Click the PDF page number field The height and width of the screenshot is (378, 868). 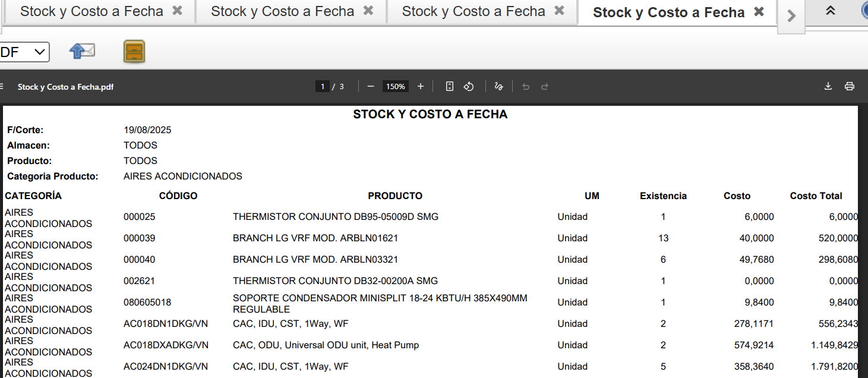point(323,87)
